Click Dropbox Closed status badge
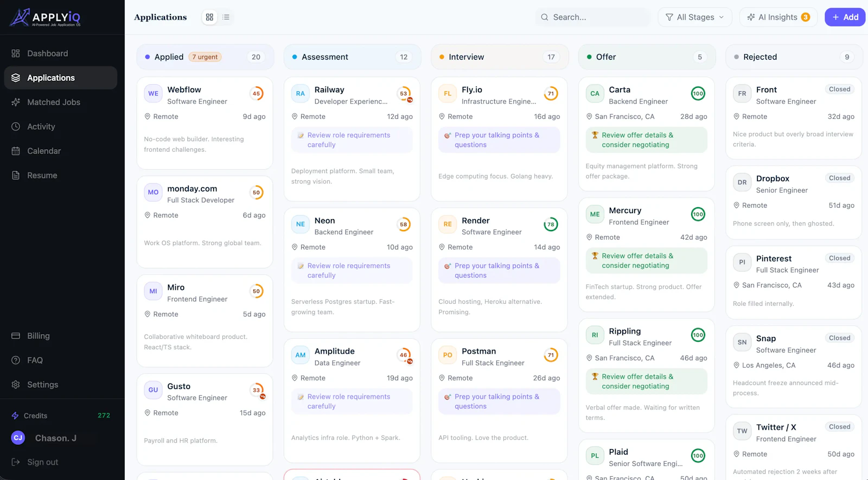This screenshot has width=868, height=480. tap(839, 178)
